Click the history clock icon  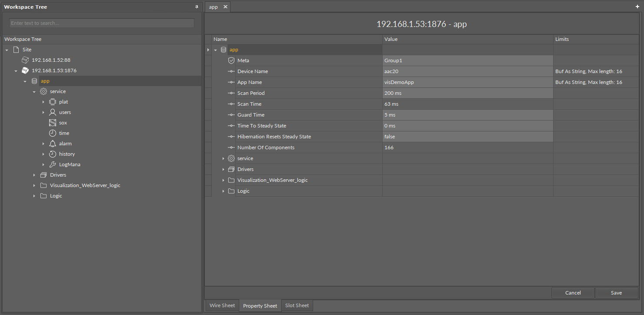coord(53,154)
